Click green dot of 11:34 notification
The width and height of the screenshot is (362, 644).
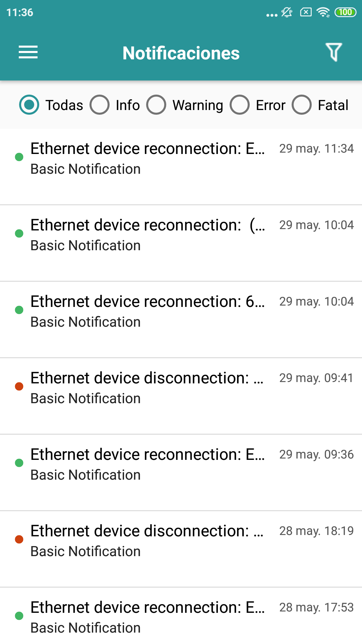pyautogui.click(x=19, y=157)
